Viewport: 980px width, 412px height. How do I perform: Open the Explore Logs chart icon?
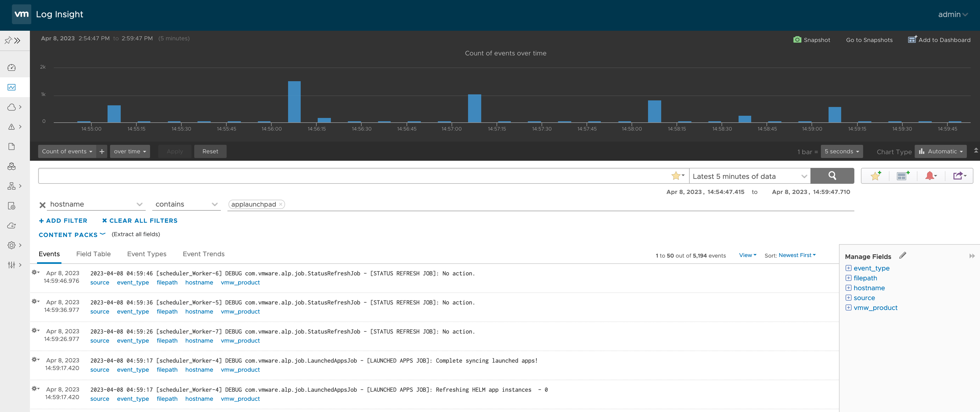coord(12,88)
